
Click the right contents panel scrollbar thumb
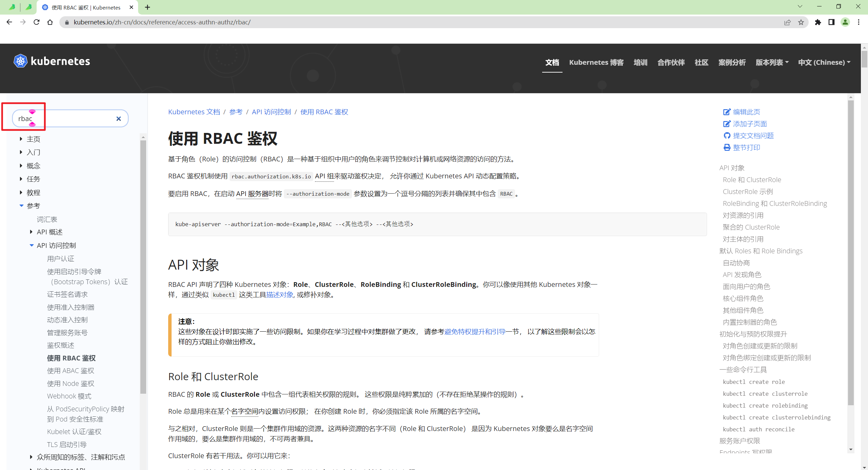(851, 253)
